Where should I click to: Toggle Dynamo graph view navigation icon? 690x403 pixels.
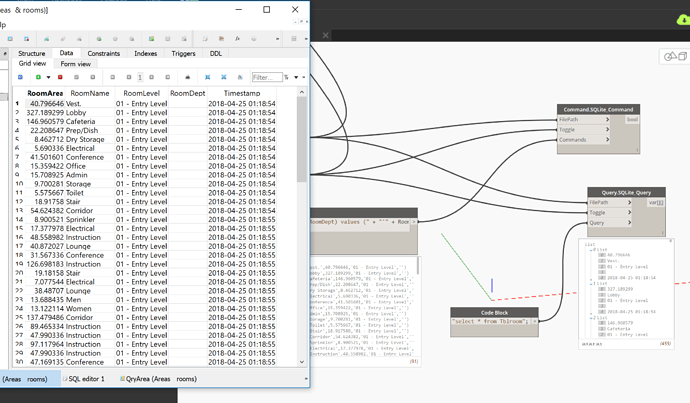tap(683, 56)
